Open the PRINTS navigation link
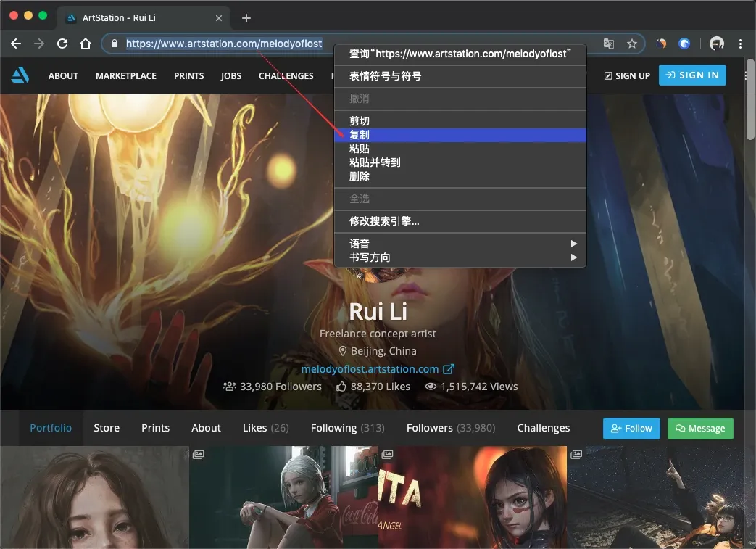This screenshot has width=756, height=549. (x=188, y=75)
